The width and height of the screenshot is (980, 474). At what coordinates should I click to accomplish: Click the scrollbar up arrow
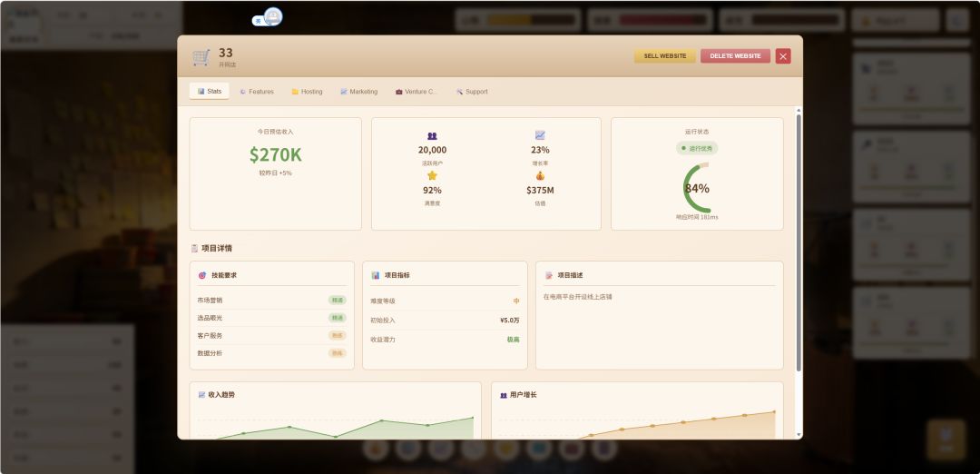(x=799, y=110)
